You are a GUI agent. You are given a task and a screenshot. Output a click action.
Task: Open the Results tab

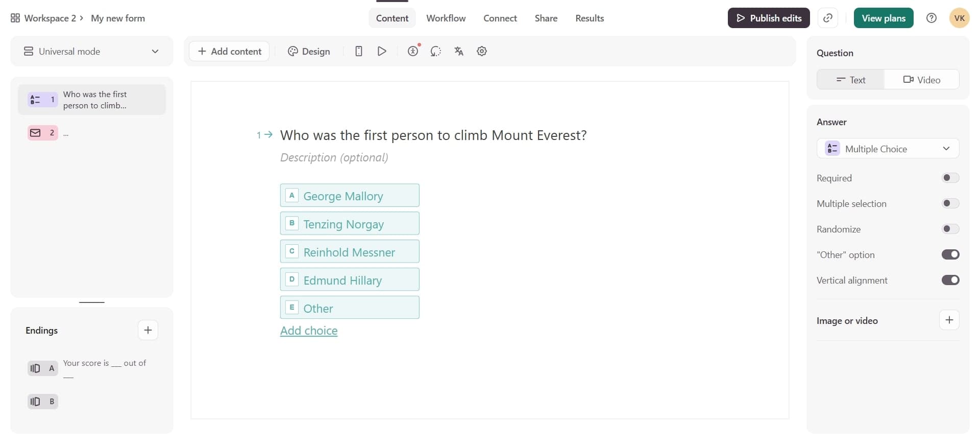[590, 18]
